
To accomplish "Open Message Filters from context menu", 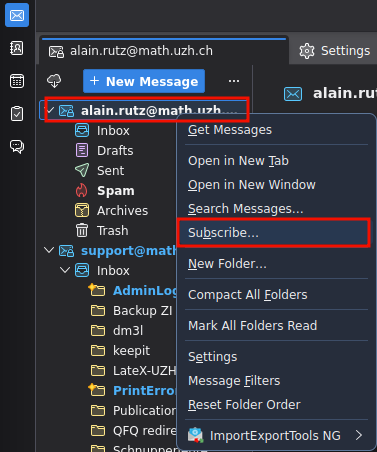I will coord(276,381).
